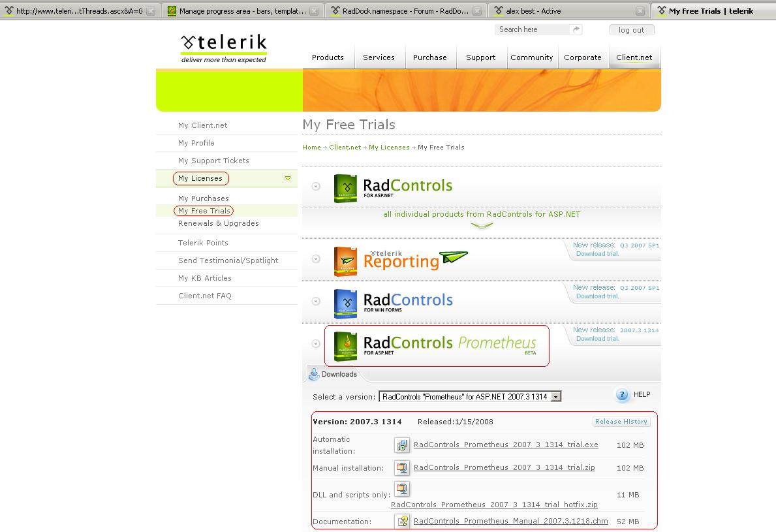Download the trial_hotfix.zip file
This screenshot has width=776, height=532.
(x=494, y=505)
